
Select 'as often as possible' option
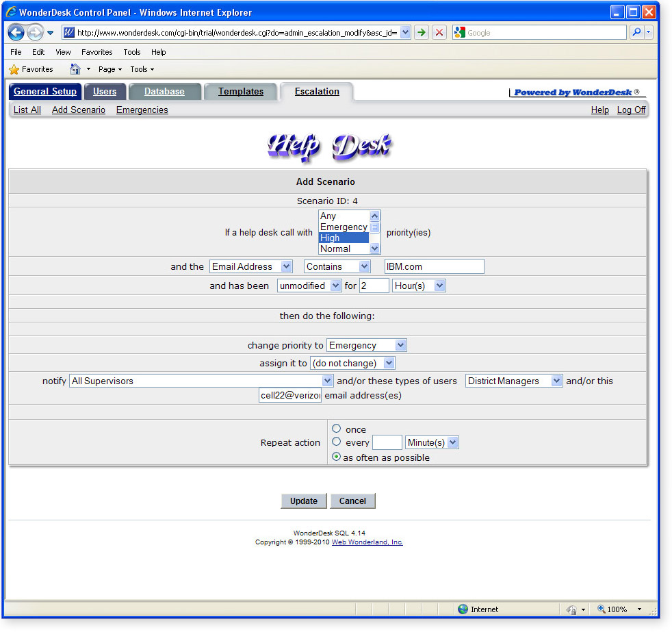coord(337,457)
